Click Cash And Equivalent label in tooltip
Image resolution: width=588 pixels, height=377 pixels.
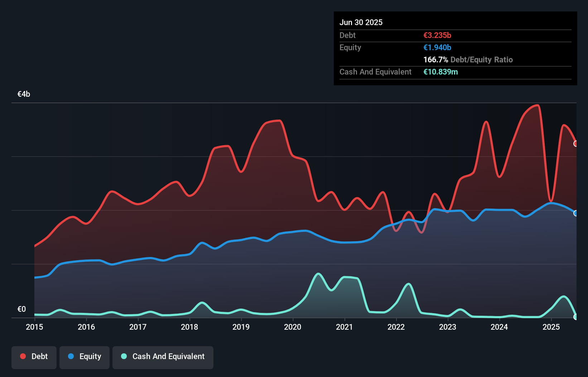point(375,72)
